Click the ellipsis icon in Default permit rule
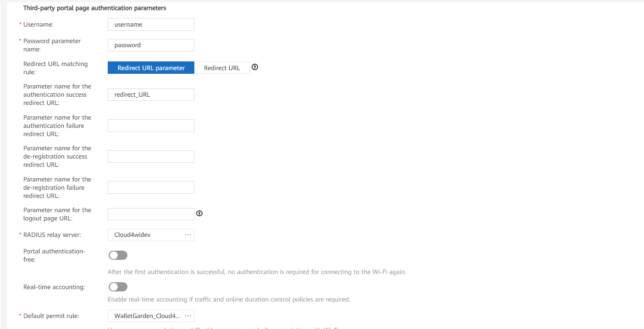The image size is (644, 329). (188, 316)
